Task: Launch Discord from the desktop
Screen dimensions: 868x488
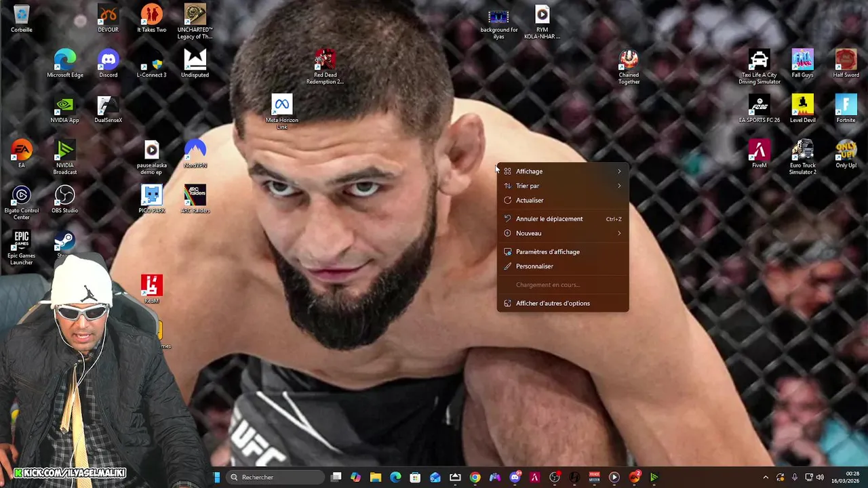Action: 108,64
